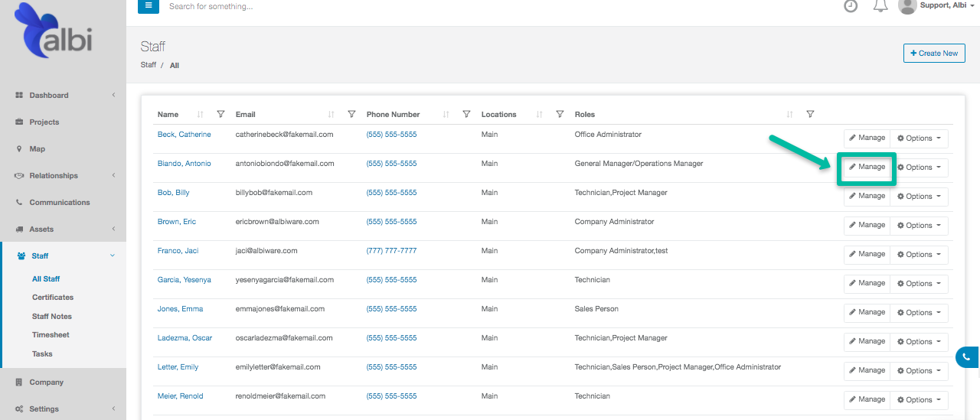The height and width of the screenshot is (420, 980).
Task: Click the blue phone widget icon
Action: click(967, 357)
